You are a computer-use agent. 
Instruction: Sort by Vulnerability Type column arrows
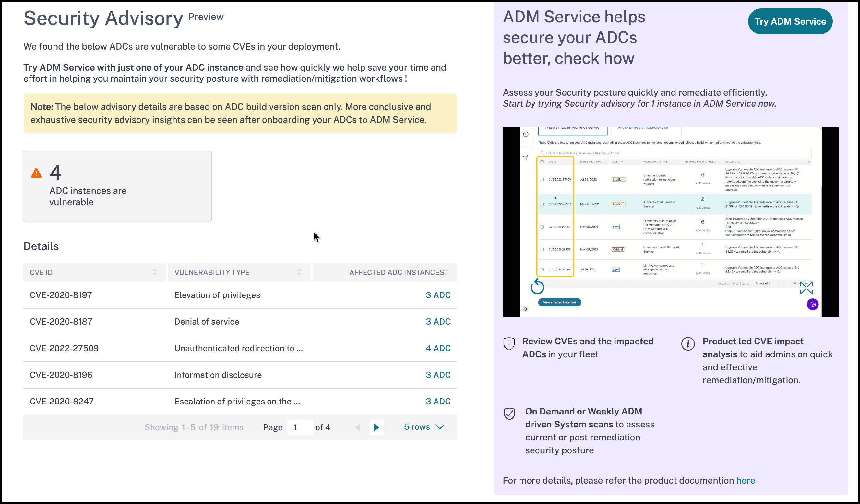pos(299,272)
